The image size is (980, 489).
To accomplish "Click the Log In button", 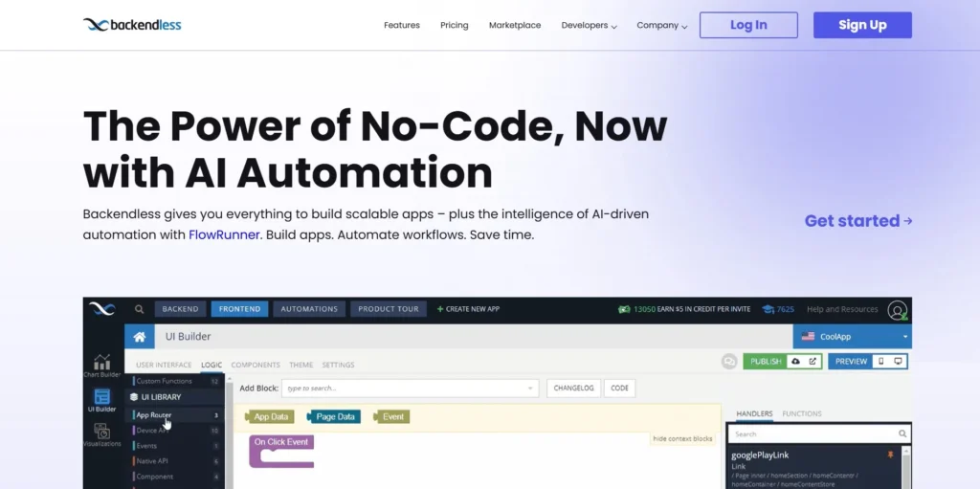I will click(748, 25).
